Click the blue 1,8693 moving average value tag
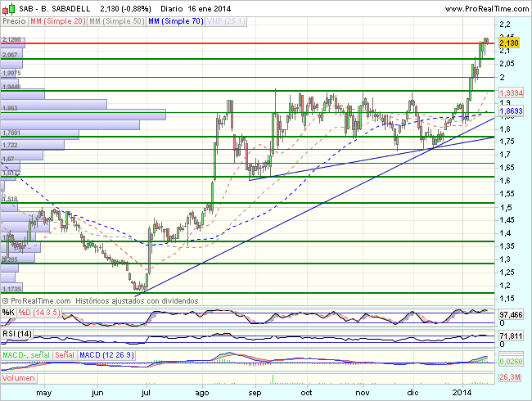 [x=511, y=110]
